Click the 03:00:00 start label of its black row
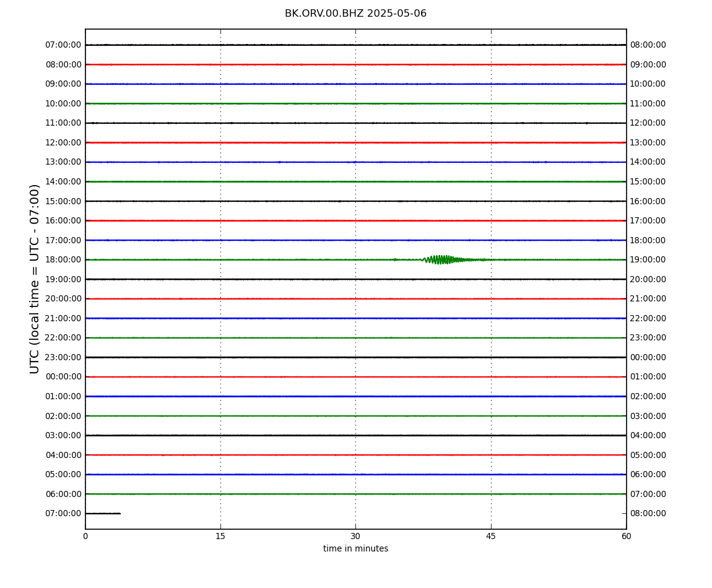Viewport: 712px width, 588px height. tap(63, 436)
